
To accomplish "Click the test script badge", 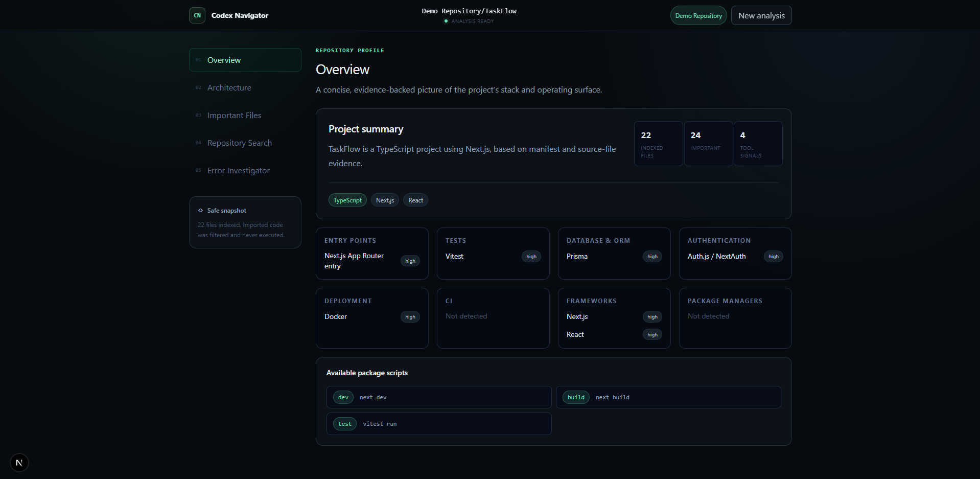I will pyautogui.click(x=345, y=424).
